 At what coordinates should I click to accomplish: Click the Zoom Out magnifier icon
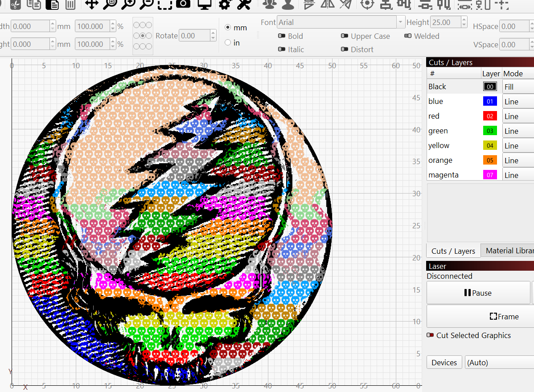coord(147,4)
